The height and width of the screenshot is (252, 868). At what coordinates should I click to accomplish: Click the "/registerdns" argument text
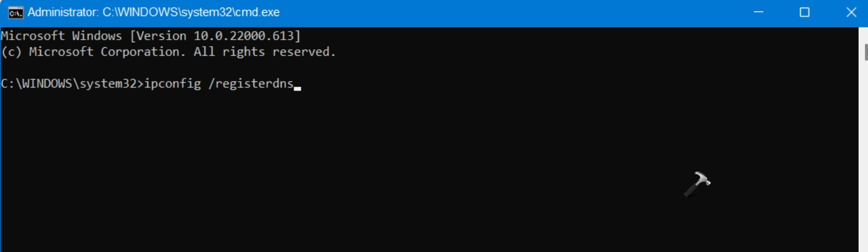pyautogui.click(x=251, y=84)
